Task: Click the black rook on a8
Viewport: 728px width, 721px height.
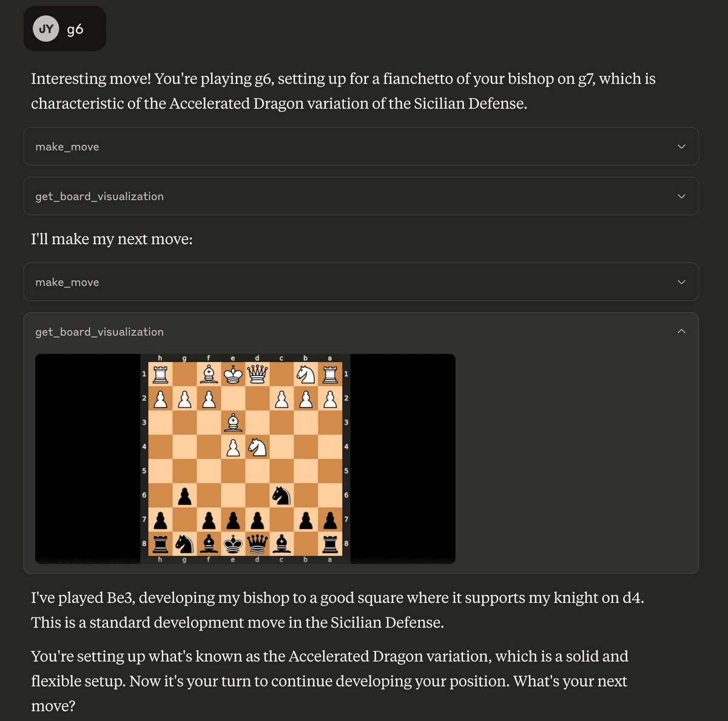Action: [330, 544]
